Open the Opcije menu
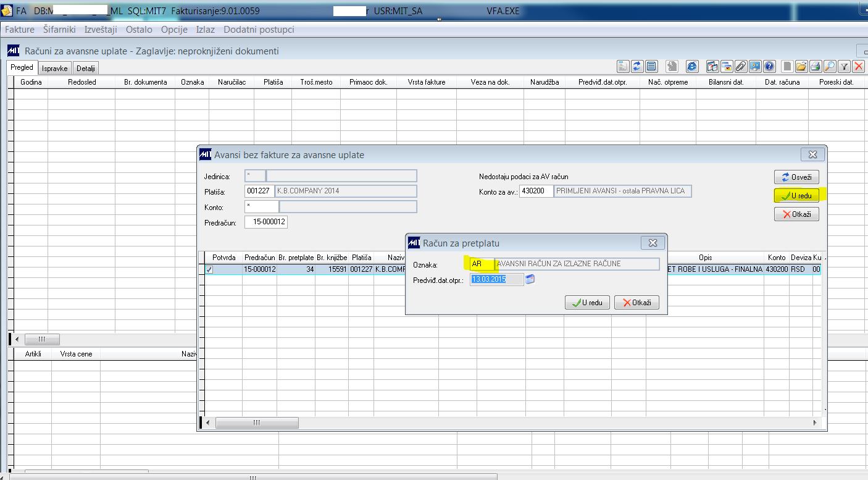Screen dimensions: 868x480 pyautogui.click(x=174, y=29)
